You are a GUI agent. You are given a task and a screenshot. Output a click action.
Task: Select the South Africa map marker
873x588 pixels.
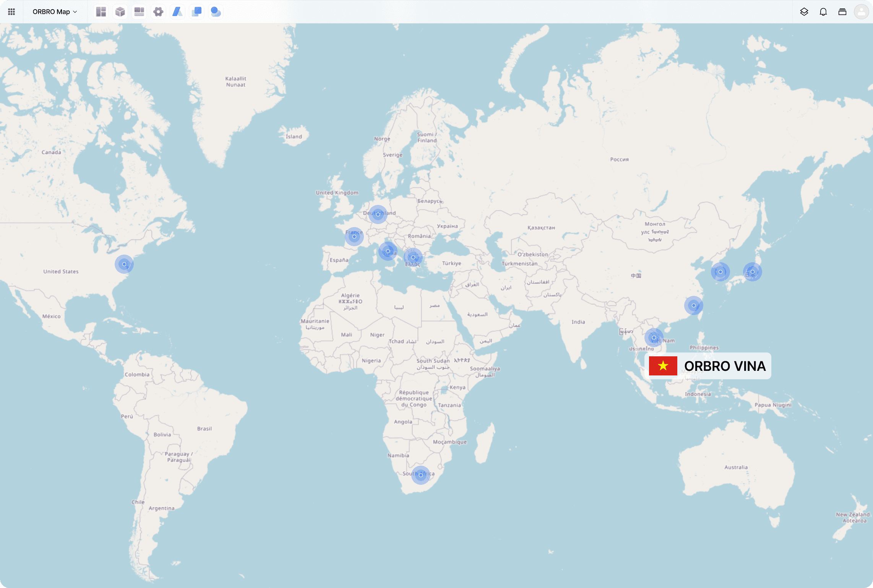[x=421, y=475]
